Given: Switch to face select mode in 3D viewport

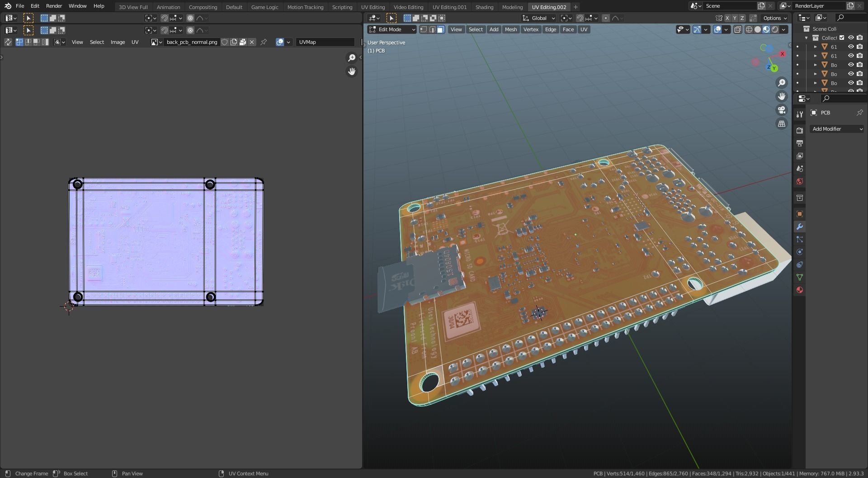Looking at the screenshot, I should 440,29.
